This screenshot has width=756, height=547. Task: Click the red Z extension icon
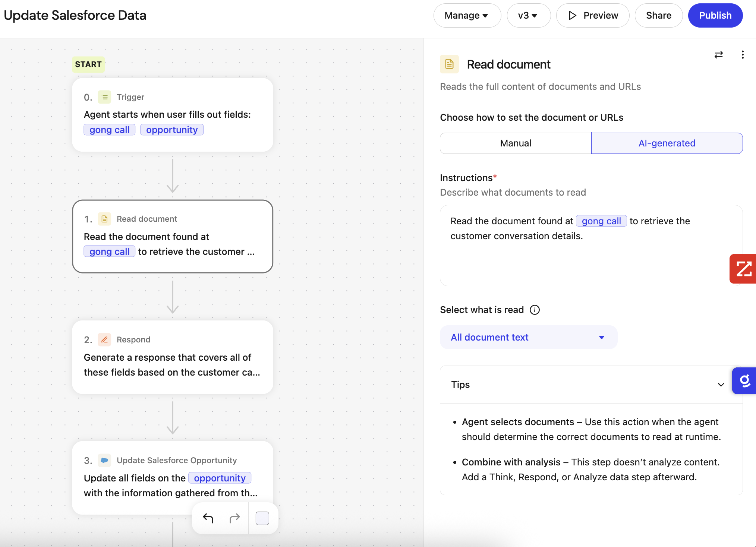click(743, 269)
